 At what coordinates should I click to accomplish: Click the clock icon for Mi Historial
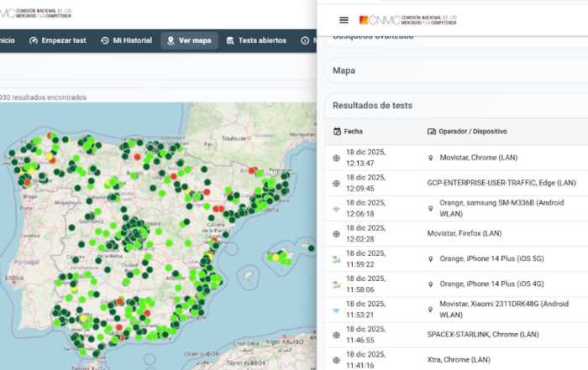click(105, 40)
